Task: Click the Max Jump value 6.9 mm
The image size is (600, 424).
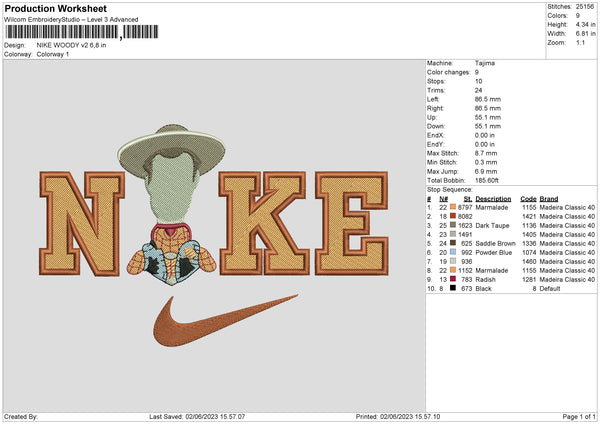Action: coord(486,171)
